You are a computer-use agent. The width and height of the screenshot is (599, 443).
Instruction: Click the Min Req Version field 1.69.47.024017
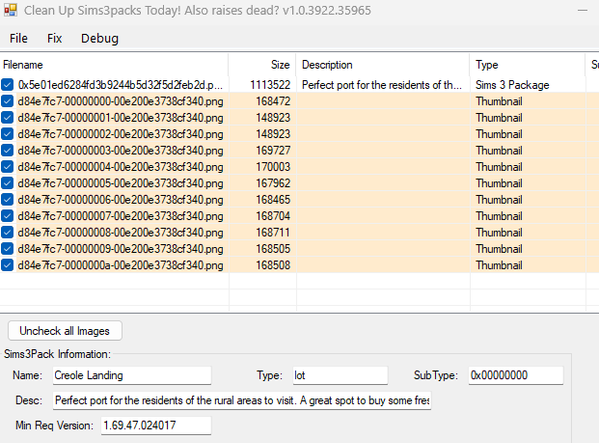click(156, 425)
